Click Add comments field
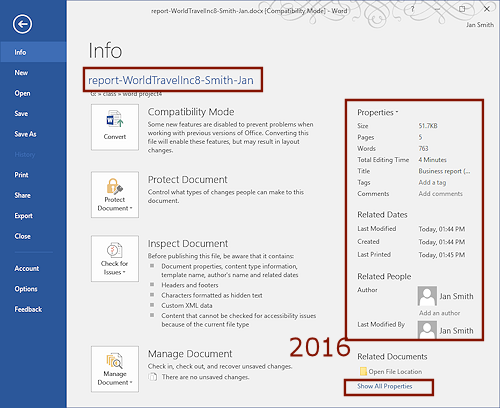 441,194
